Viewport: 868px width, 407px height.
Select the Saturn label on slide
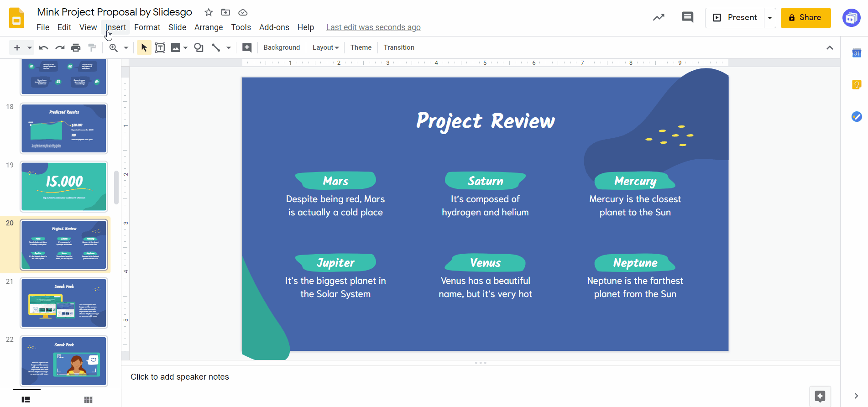point(485,181)
